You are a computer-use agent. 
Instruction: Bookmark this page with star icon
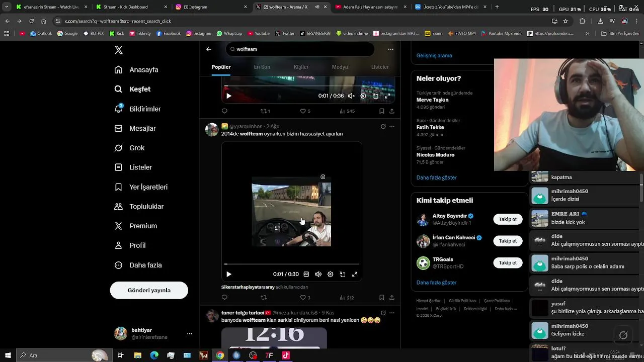[x=566, y=21]
